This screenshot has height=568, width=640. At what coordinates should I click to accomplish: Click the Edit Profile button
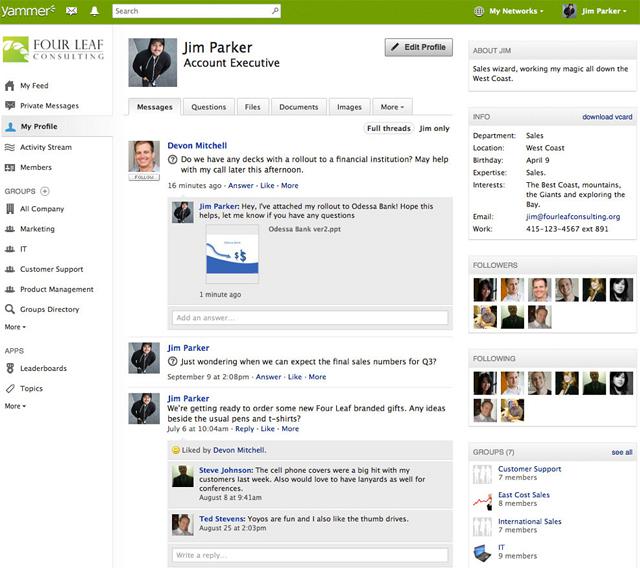pyautogui.click(x=418, y=48)
